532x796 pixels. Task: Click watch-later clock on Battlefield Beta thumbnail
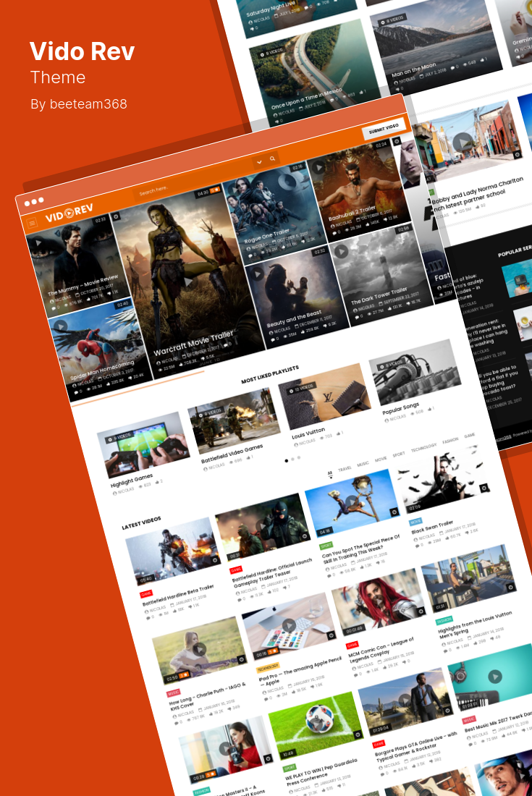coord(215,560)
